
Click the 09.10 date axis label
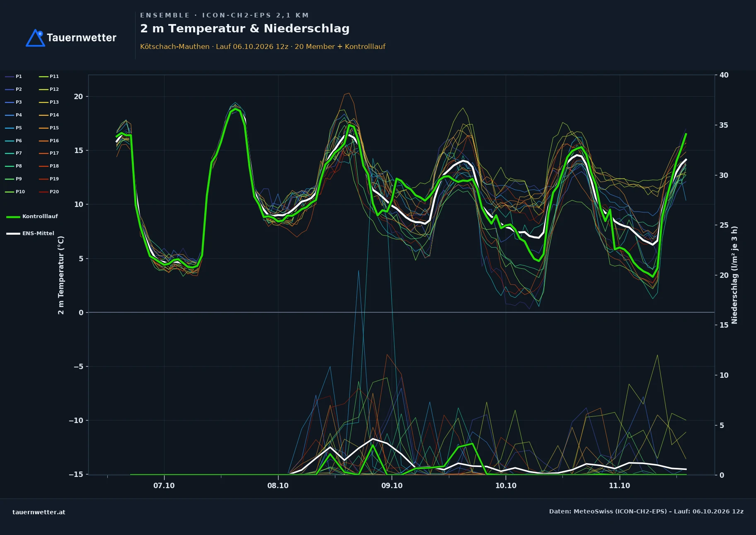pos(392,486)
